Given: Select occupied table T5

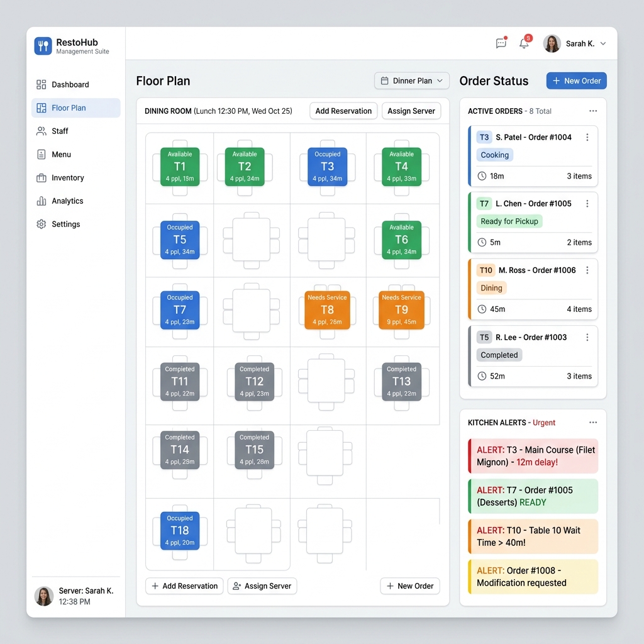Looking at the screenshot, I should 180,240.
